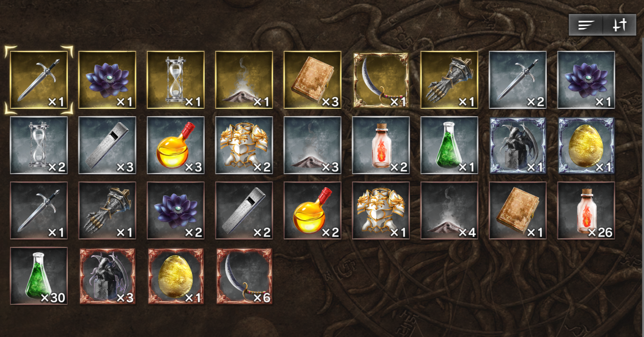Select the bronze ash pile x4
Screen dimensions: 644x337
pyautogui.click(x=449, y=211)
